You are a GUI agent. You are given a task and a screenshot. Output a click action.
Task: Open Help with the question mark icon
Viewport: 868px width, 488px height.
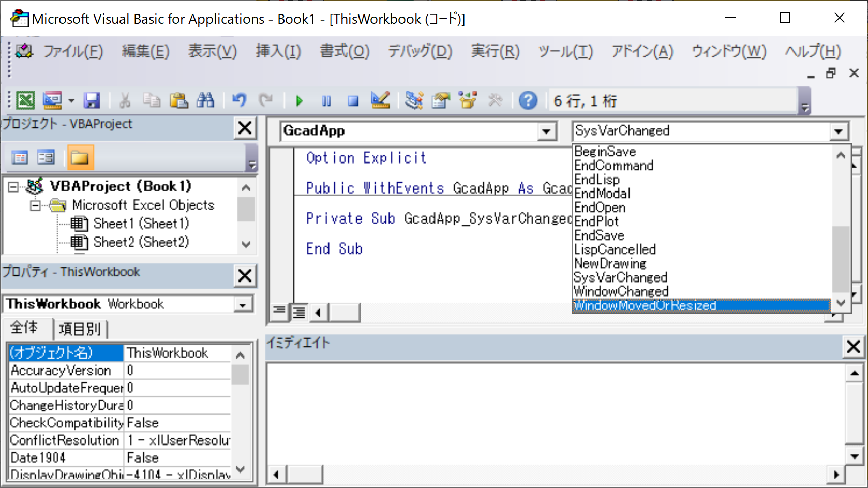tap(528, 100)
